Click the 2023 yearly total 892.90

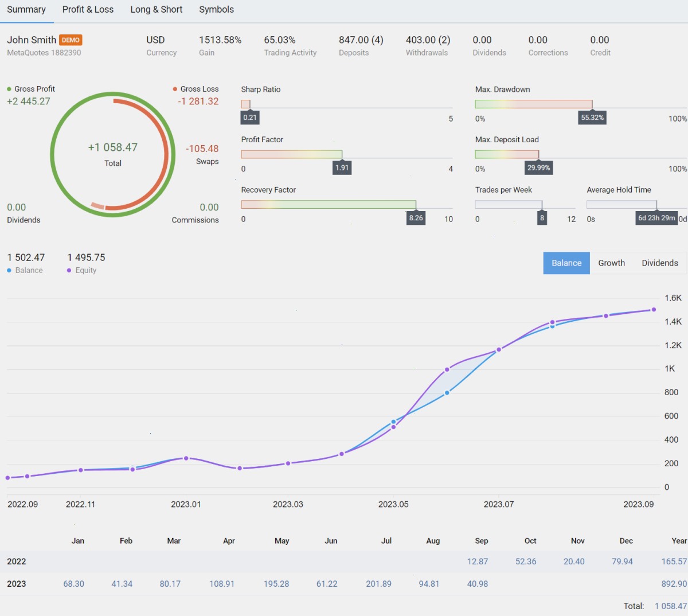pos(674,584)
